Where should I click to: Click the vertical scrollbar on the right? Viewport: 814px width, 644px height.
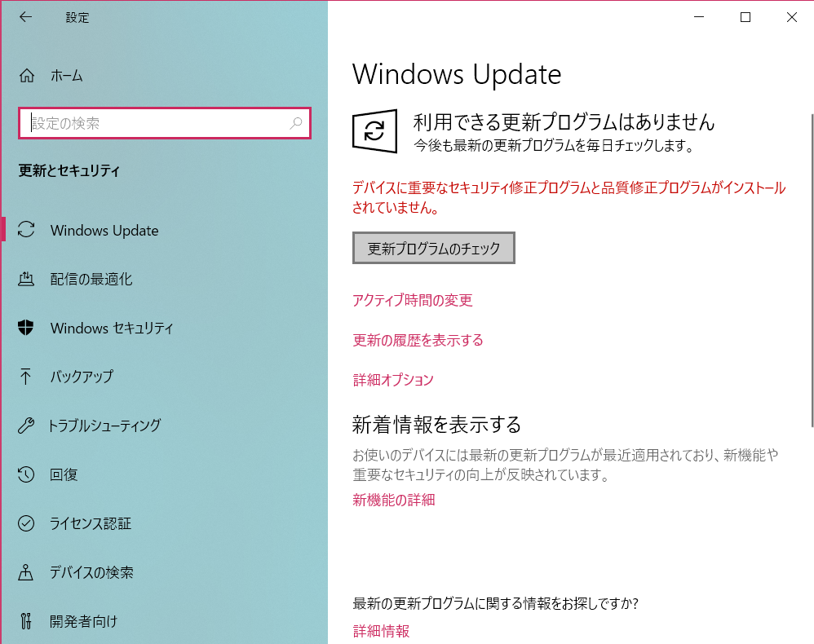(x=812, y=270)
